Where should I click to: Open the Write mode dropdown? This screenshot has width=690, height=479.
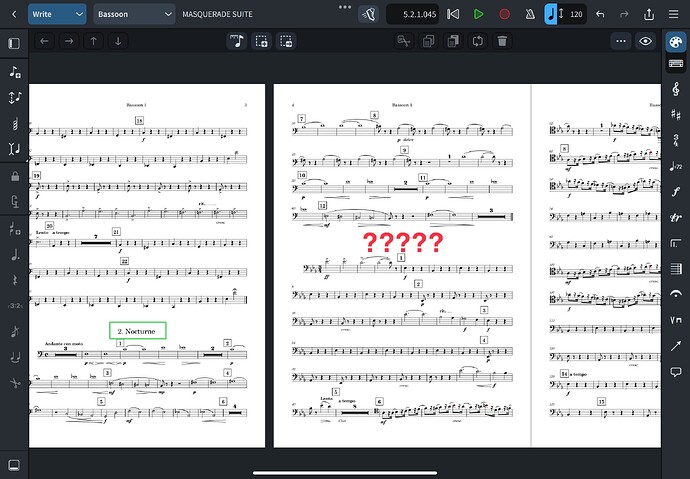(57, 14)
